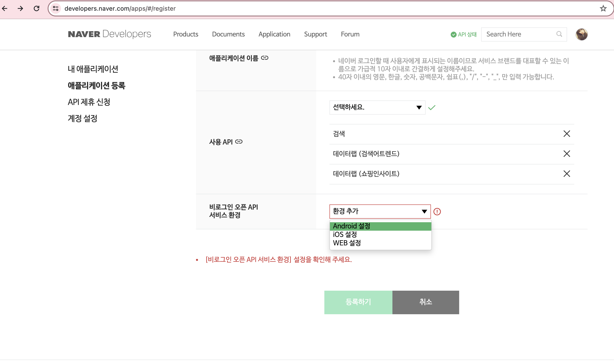Screen dimensions: 614x364
Task: Click the browser back arrow
Action: click(5, 9)
